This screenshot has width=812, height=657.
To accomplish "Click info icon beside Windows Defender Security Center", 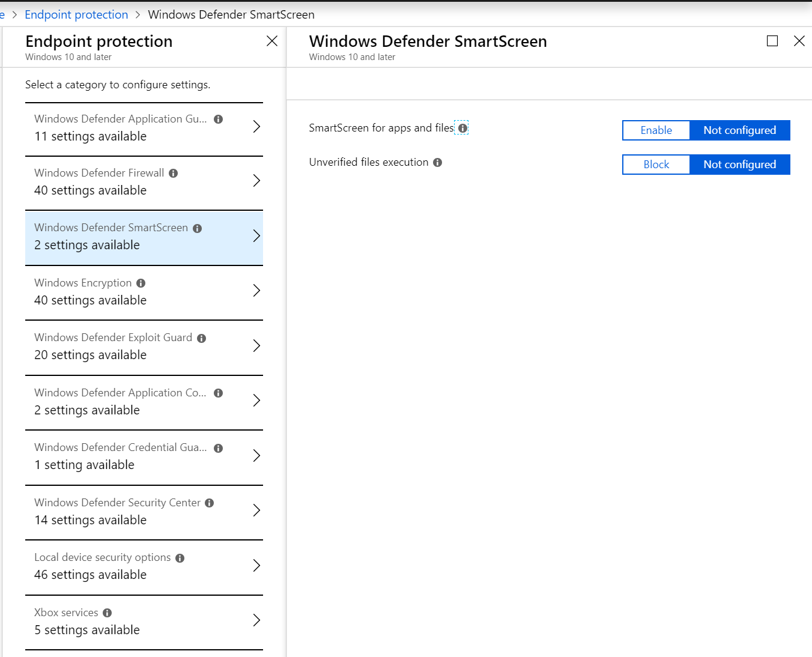I will [210, 503].
